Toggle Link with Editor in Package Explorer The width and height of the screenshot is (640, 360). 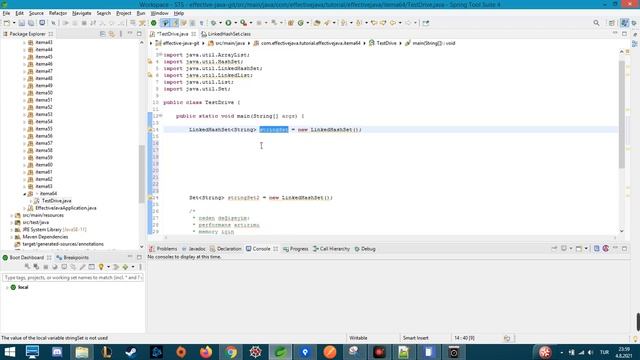click(111, 34)
